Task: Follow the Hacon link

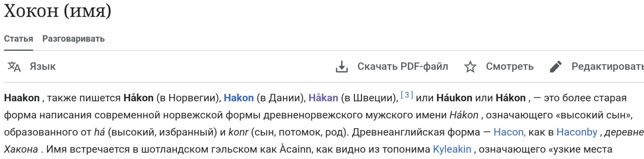Action: click(509, 132)
